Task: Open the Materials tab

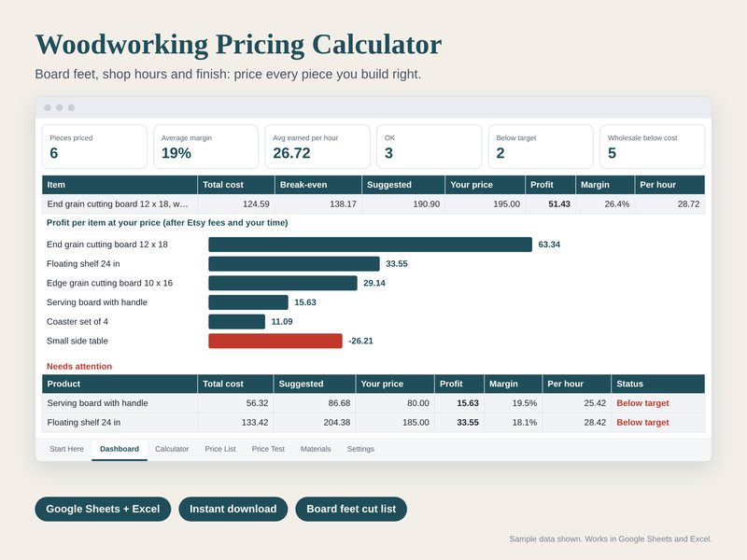Action: click(316, 449)
